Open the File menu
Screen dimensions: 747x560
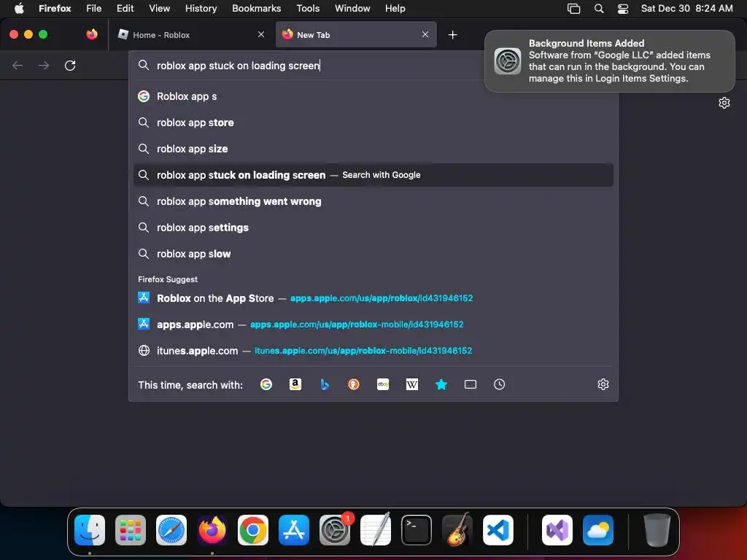tap(94, 9)
